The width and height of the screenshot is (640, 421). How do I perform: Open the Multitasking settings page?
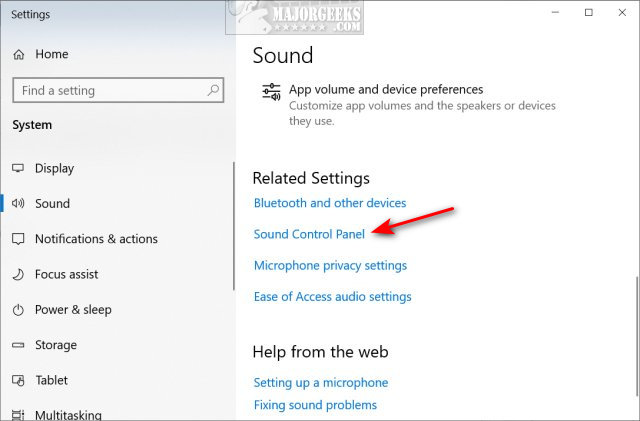tap(67, 414)
